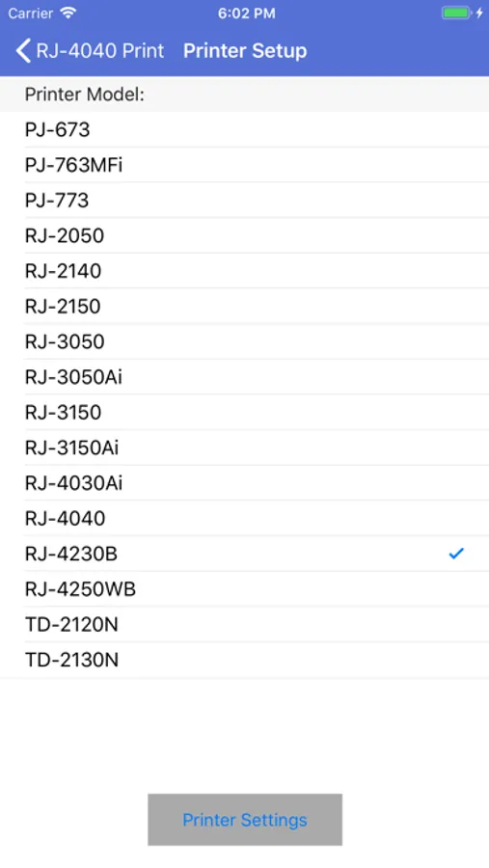Viewport: 489px width, 868px height.
Task: Choose PJ-763MFi from the model list
Action: pyautogui.click(x=244, y=165)
